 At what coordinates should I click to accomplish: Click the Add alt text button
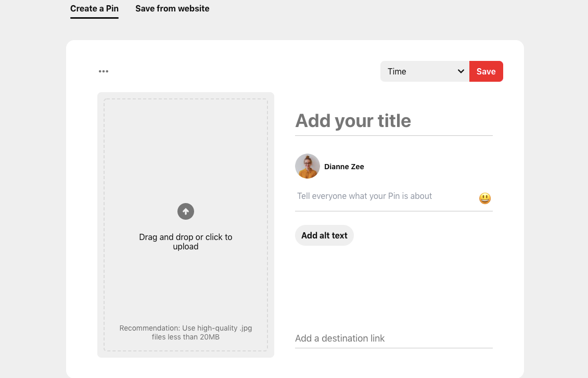(x=324, y=235)
